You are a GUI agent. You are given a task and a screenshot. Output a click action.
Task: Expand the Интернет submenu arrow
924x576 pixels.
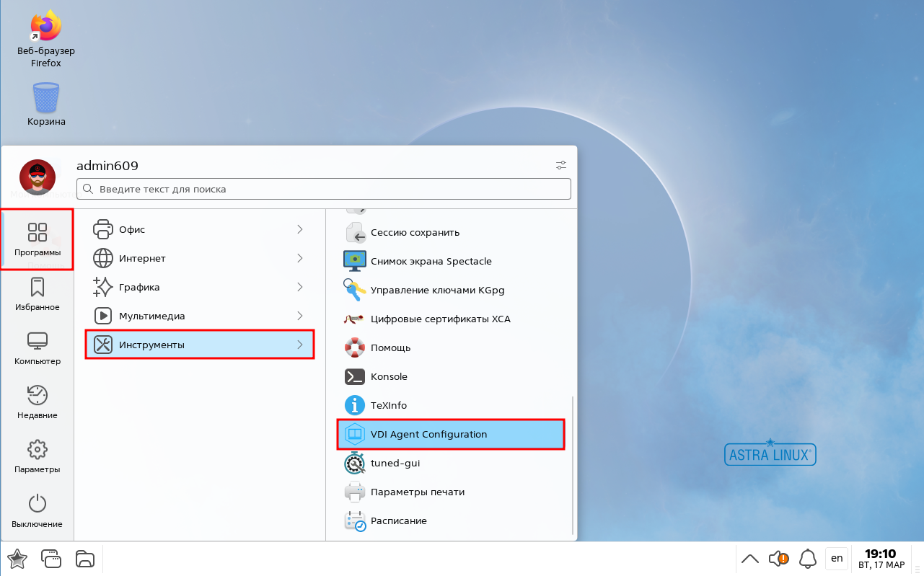(x=300, y=258)
